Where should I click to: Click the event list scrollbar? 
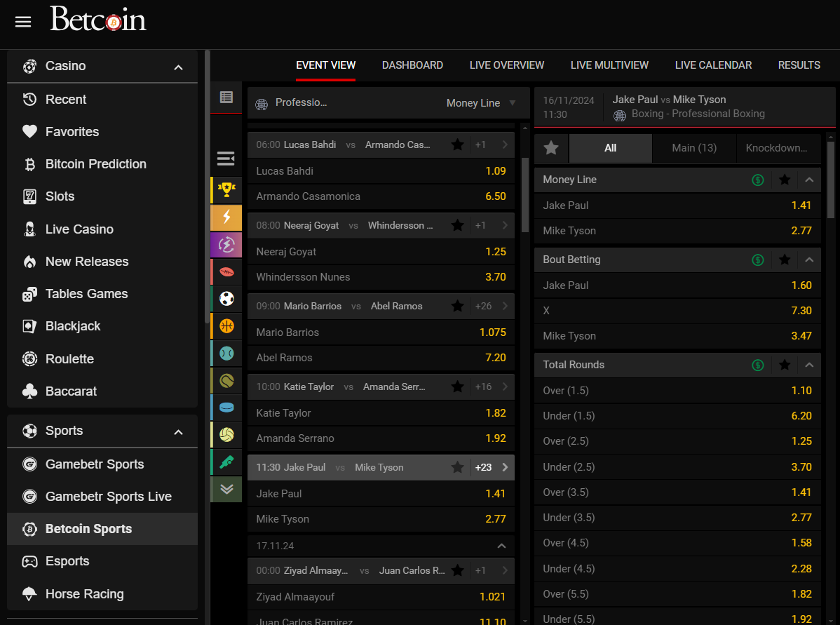click(525, 195)
